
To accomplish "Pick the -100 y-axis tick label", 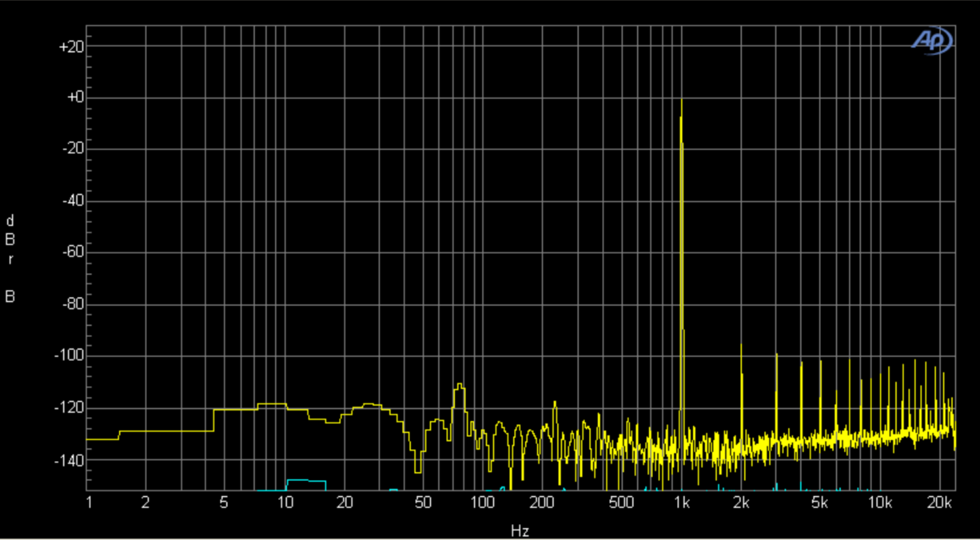I will (x=68, y=356).
